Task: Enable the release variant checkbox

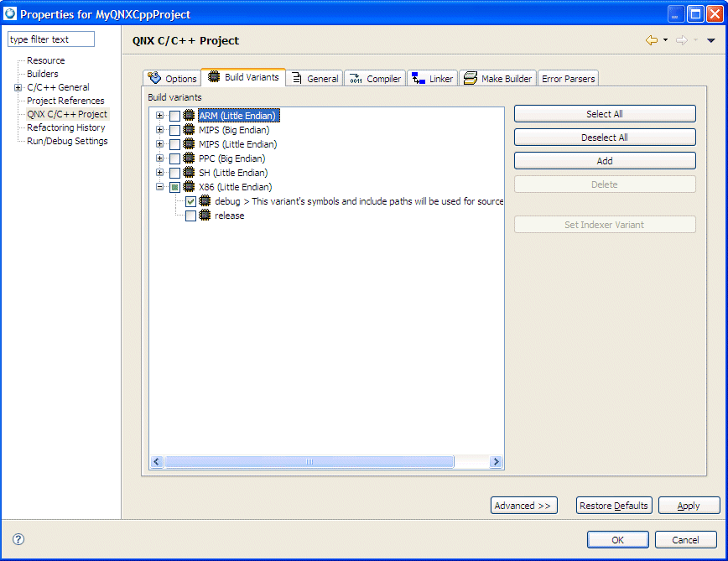Action: [x=190, y=215]
